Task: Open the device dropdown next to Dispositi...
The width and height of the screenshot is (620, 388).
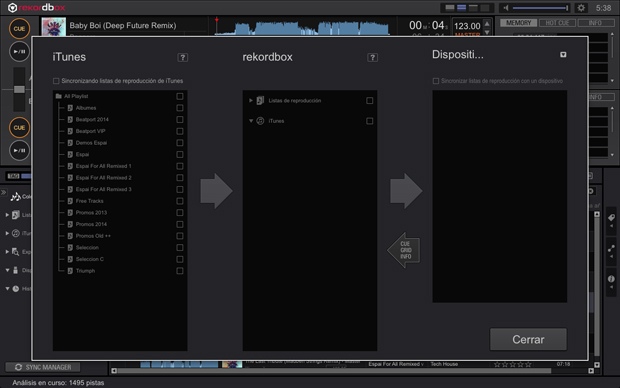Action: pyautogui.click(x=563, y=55)
